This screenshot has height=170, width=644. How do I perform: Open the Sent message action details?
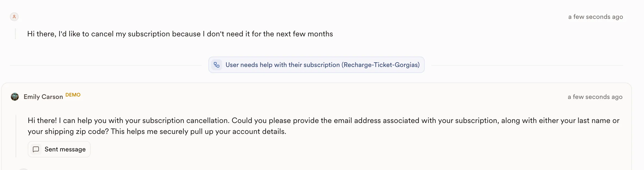tap(65, 149)
